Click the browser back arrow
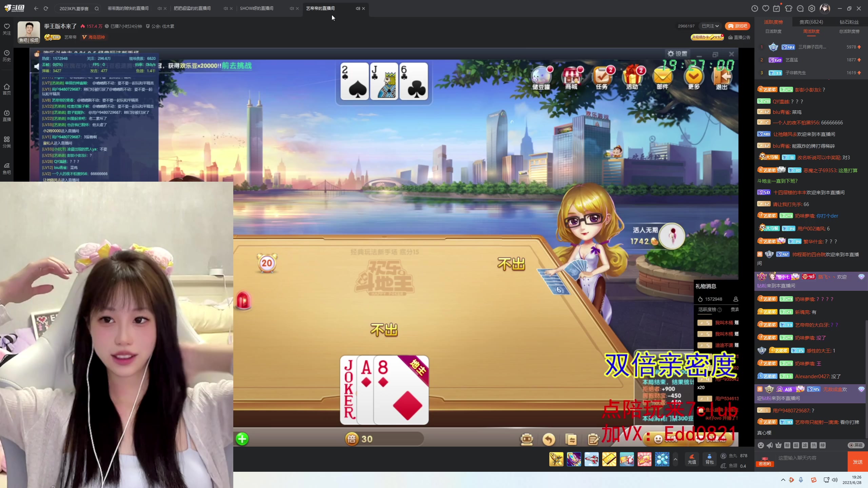 coord(36,8)
